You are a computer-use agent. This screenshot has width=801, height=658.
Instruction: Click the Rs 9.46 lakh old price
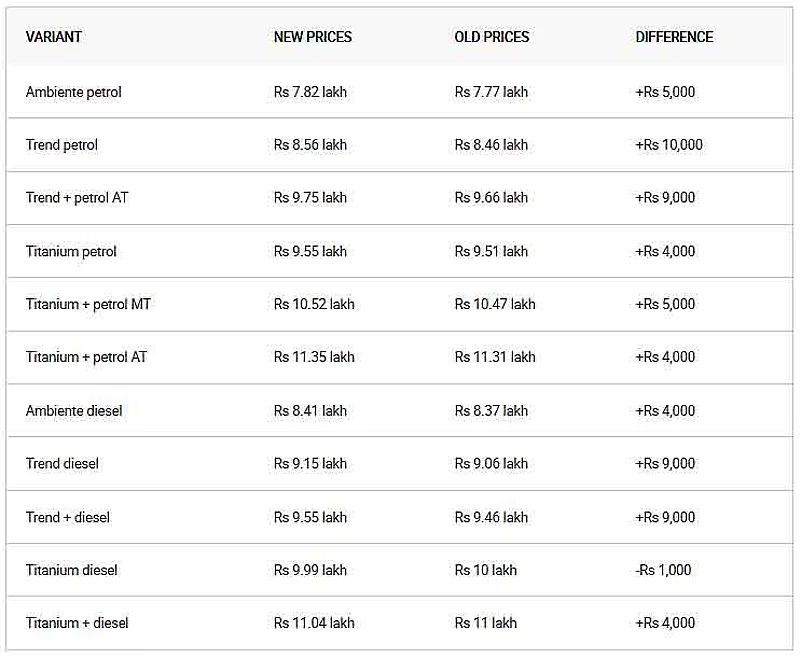[x=491, y=517]
